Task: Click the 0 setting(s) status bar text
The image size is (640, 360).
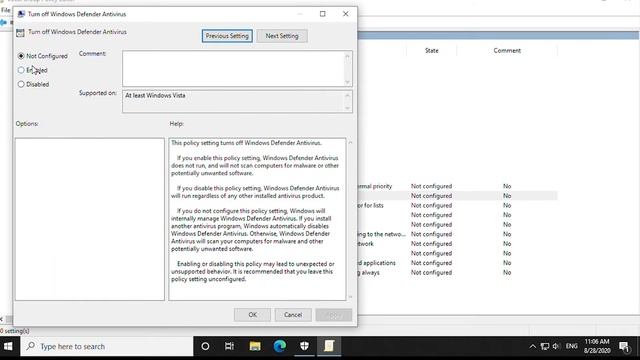Action: [x=15, y=331]
